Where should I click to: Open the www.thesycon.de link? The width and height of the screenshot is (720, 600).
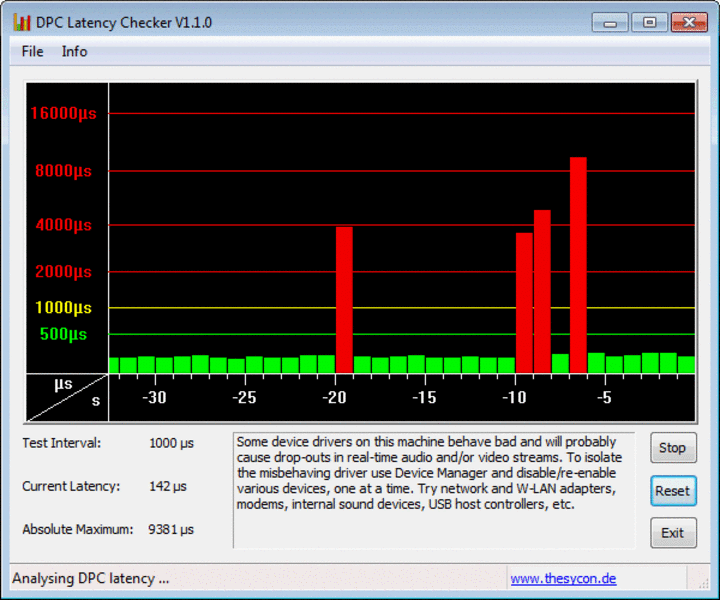coord(563,578)
